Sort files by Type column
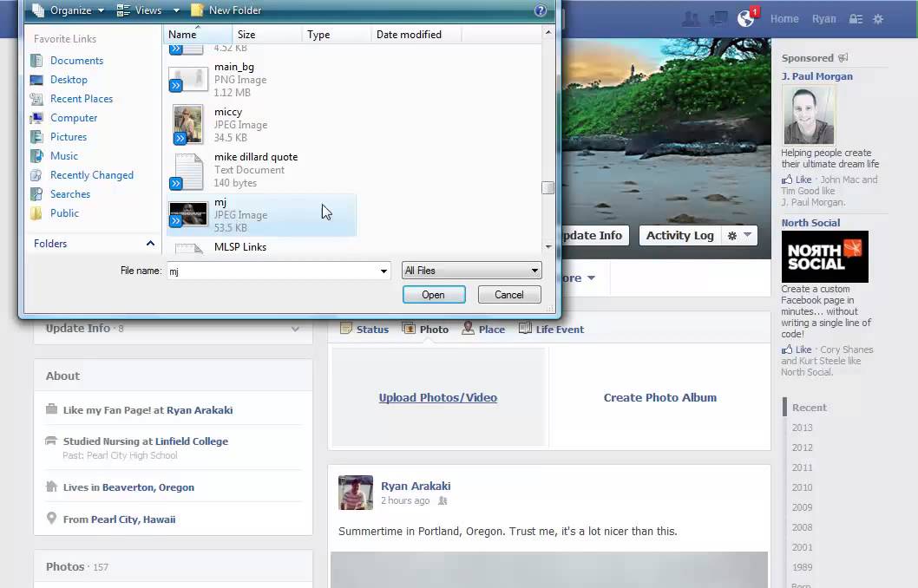The width and height of the screenshot is (918, 588). coord(337,35)
